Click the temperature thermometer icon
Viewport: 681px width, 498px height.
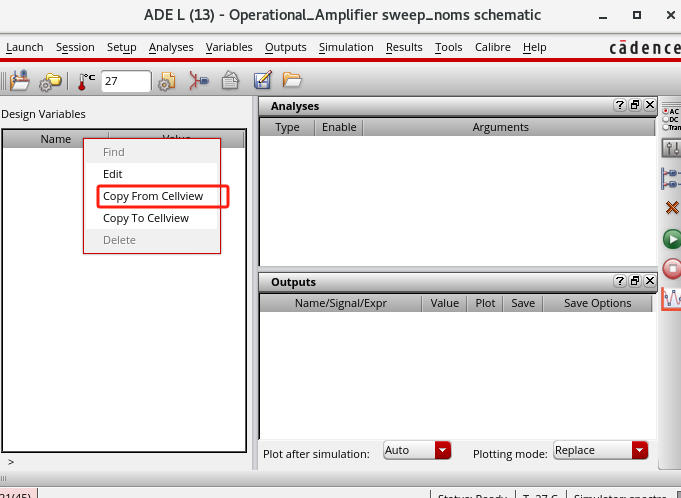pos(86,81)
